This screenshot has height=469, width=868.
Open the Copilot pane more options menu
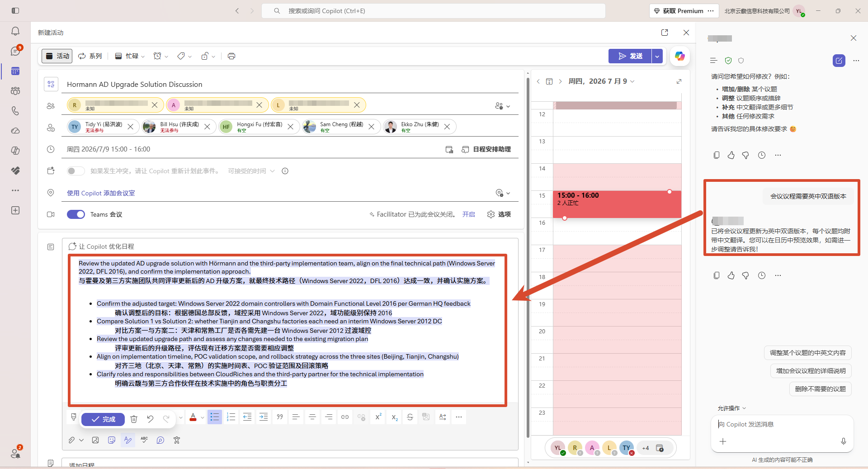coord(856,61)
